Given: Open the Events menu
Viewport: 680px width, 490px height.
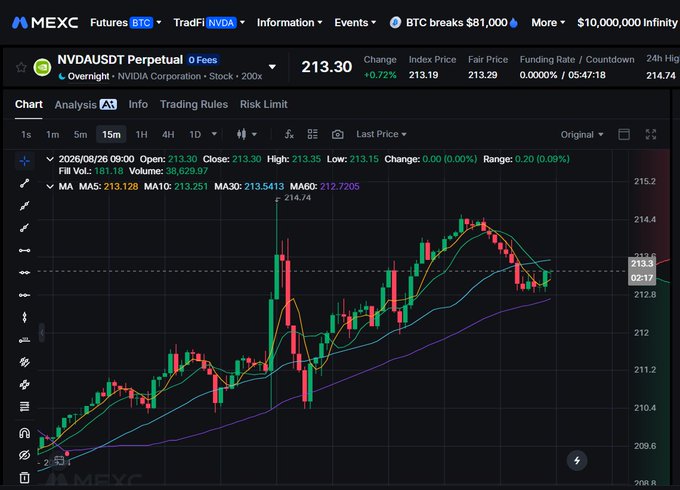Looking at the screenshot, I should pyautogui.click(x=355, y=23).
